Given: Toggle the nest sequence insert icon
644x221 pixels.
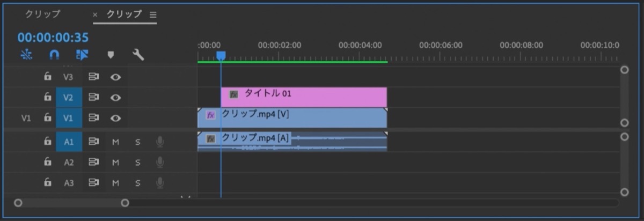Looking at the screenshot, I should point(26,55).
